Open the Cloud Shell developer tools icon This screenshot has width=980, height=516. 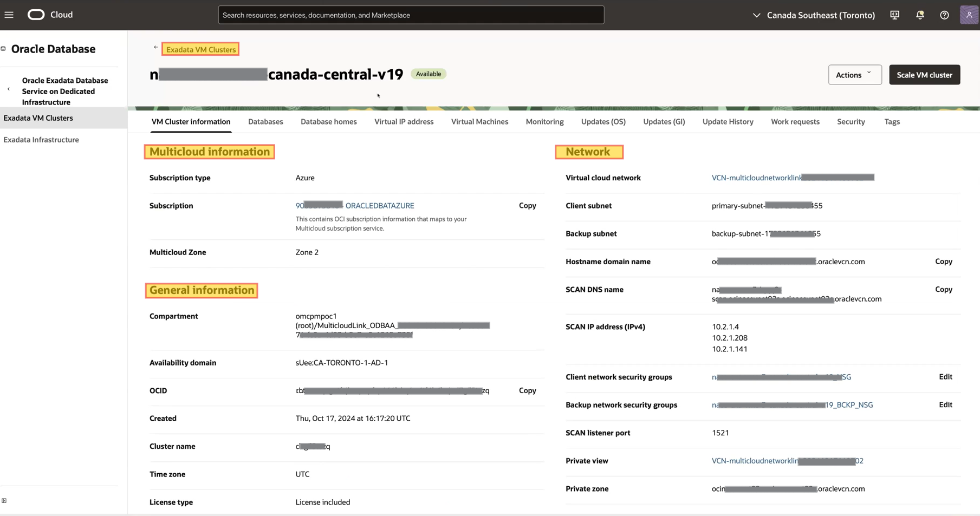(894, 15)
